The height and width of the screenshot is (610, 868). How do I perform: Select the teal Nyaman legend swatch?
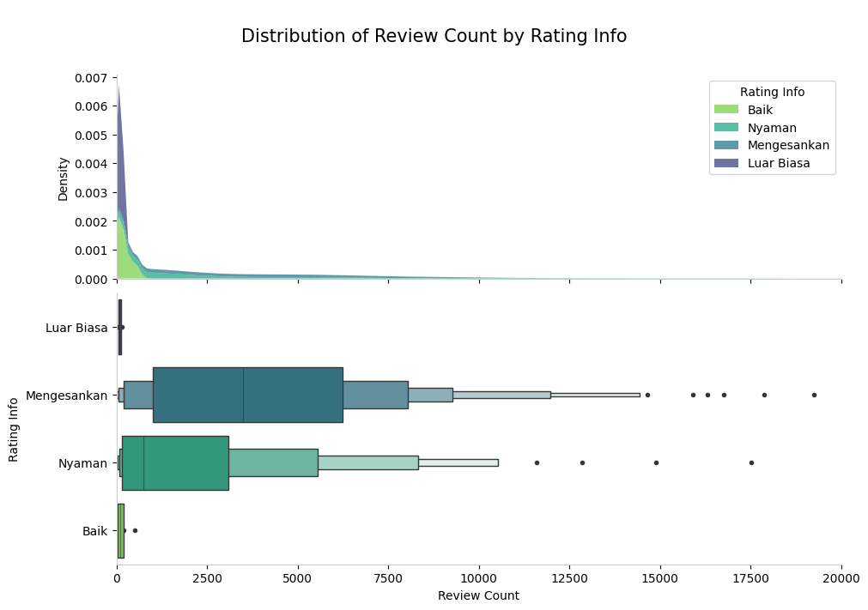coord(726,127)
